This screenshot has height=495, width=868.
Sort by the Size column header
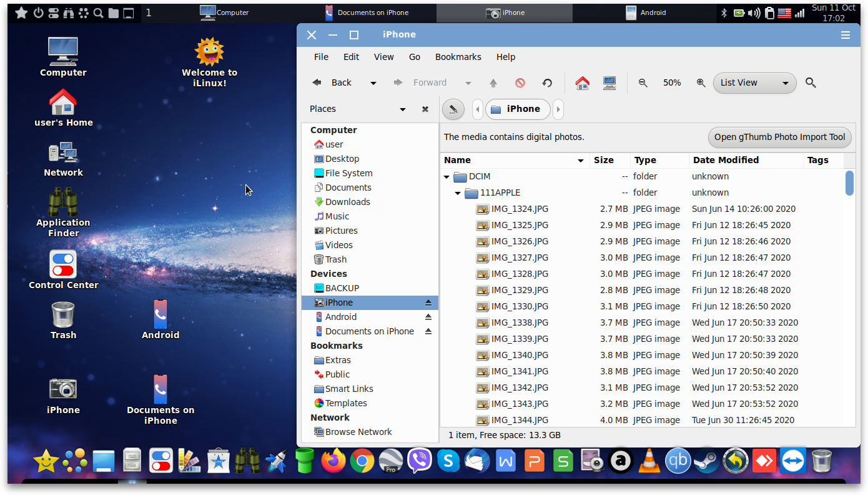pyautogui.click(x=608, y=161)
